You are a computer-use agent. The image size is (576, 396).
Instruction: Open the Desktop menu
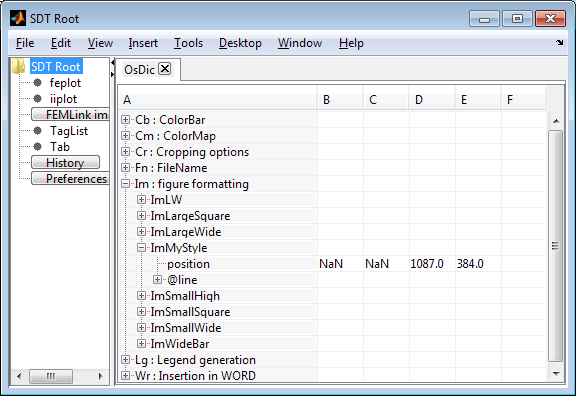coord(240,43)
